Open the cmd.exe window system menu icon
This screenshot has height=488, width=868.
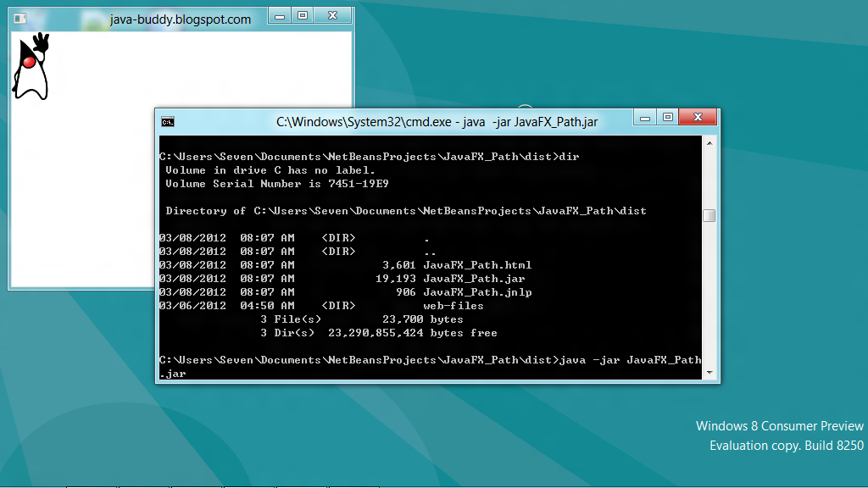click(x=168, y=122)
